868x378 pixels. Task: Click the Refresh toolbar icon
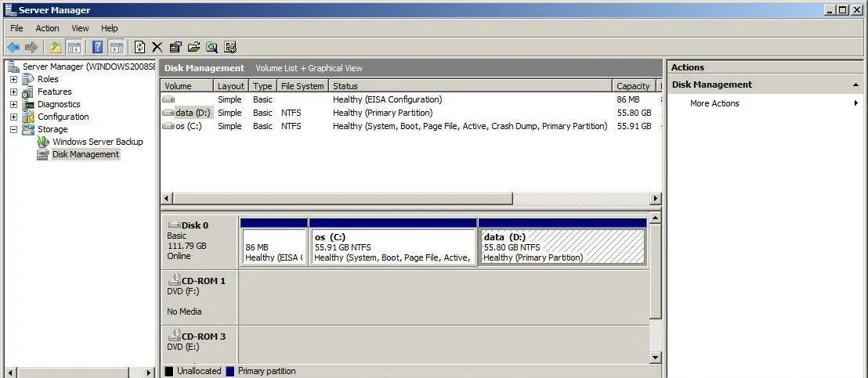[139, 48]
